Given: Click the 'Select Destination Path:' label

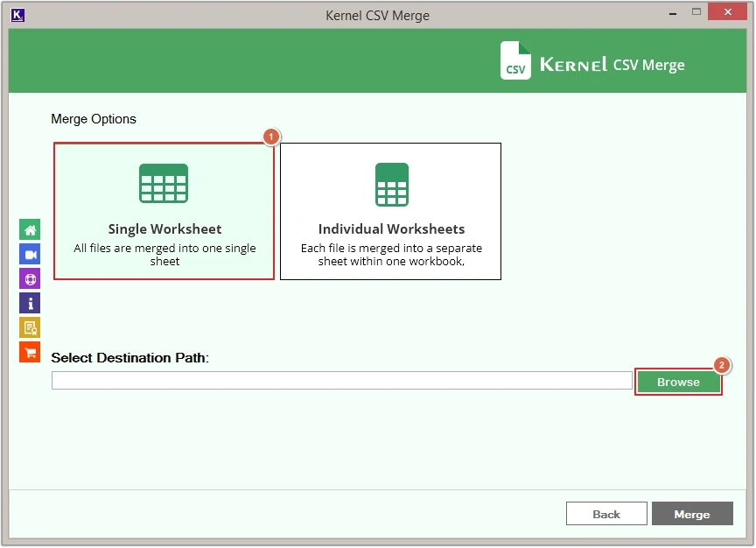Looking at the screenshot, I should [x=129, y=358].
